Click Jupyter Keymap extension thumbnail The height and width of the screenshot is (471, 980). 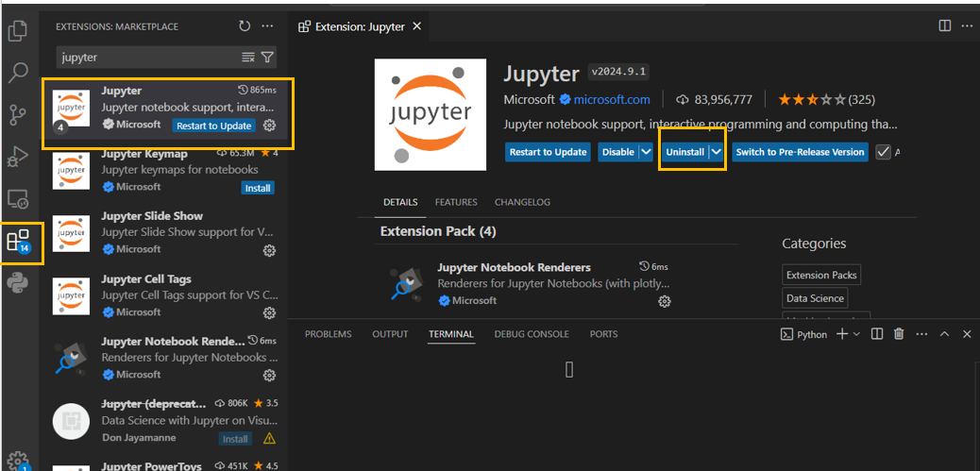pos(71,171)
